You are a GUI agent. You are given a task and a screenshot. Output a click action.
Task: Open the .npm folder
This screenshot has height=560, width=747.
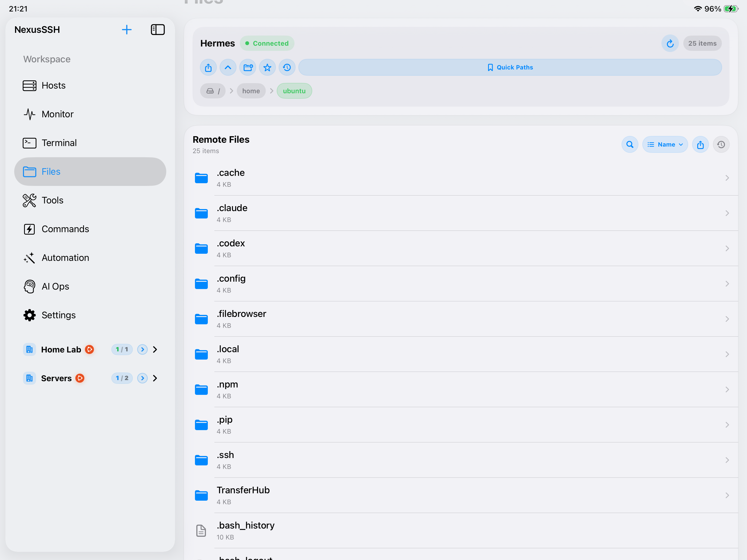[x=461, y=389]
